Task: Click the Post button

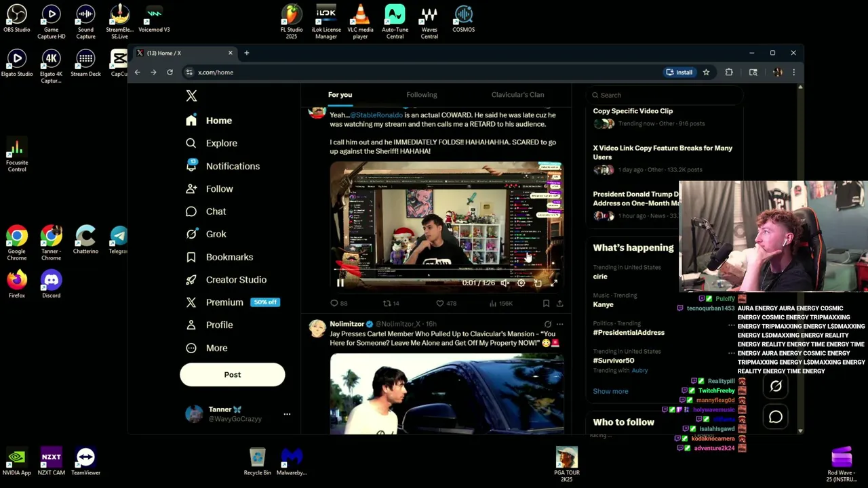Action: click(x=233, y=375)
